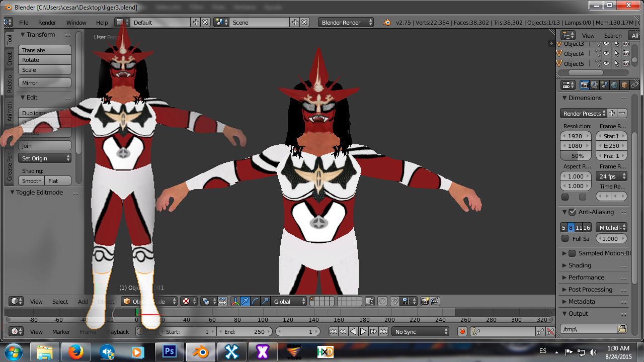The height and width of the screenshot is (362, 644).
Task: Open the Scene properties tab
Action: tap(604, 85)
